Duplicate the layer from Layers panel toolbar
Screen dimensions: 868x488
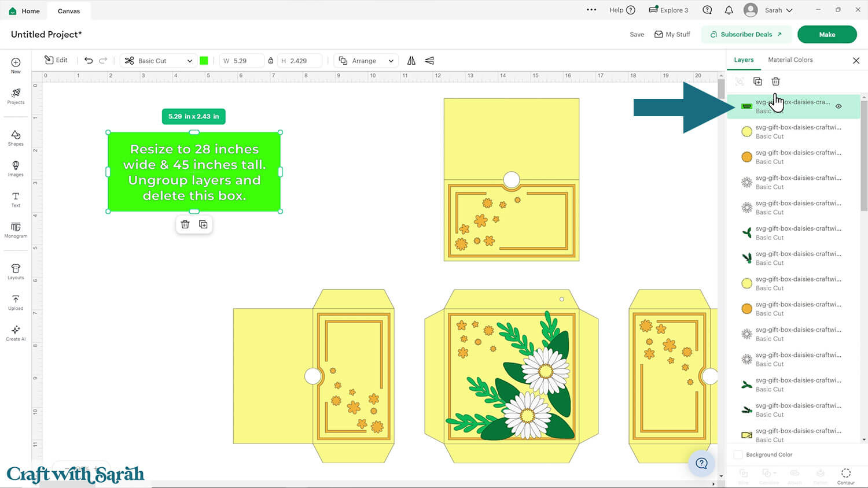pos(757,82)
